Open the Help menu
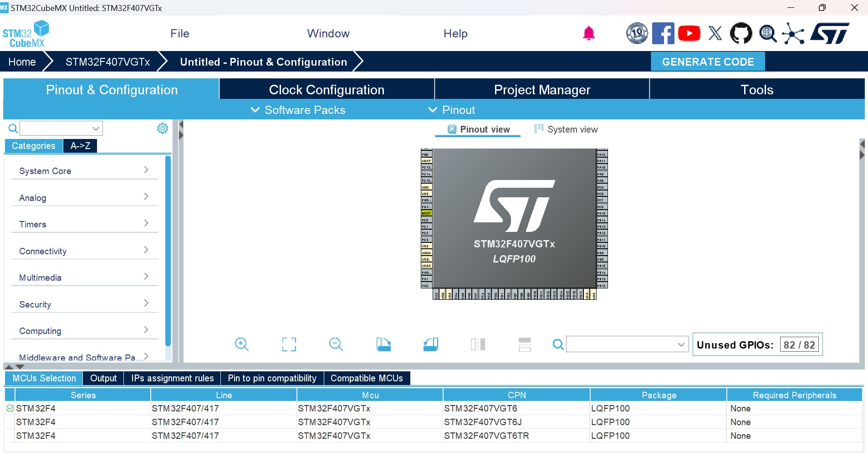The image size is (868, 457). click(x=455, y=33)
